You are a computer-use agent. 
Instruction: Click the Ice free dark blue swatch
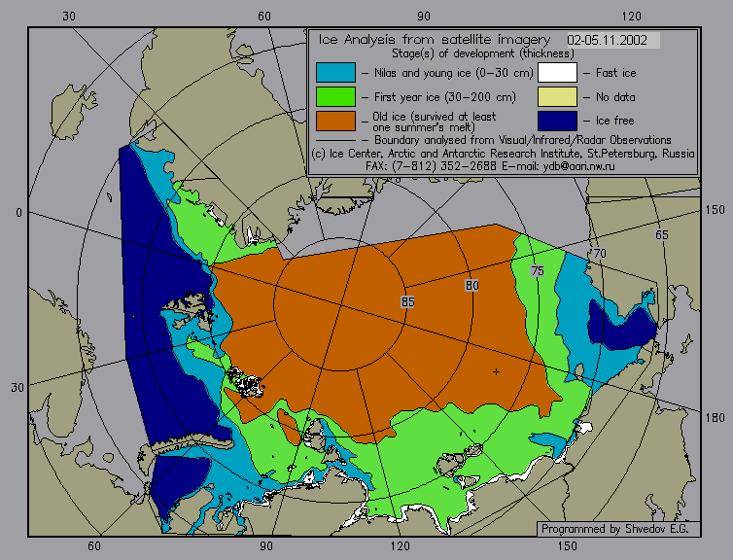(x=557, y=121)
